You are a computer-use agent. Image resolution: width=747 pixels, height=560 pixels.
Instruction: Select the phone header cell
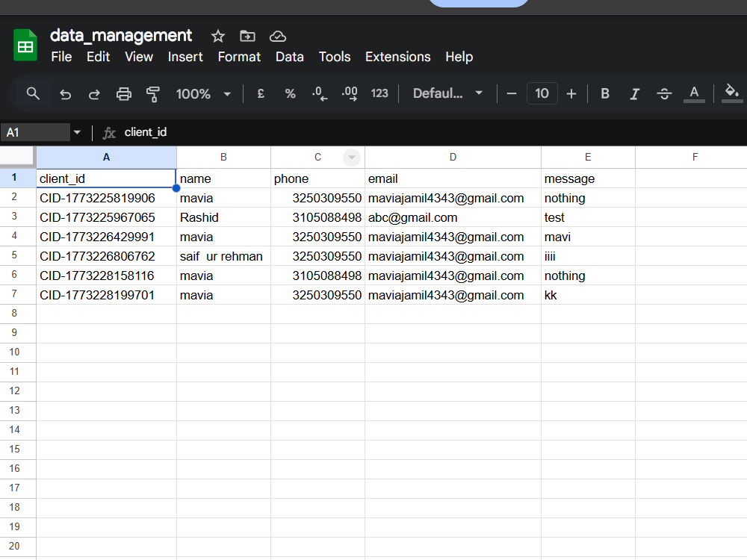point(317,178)
